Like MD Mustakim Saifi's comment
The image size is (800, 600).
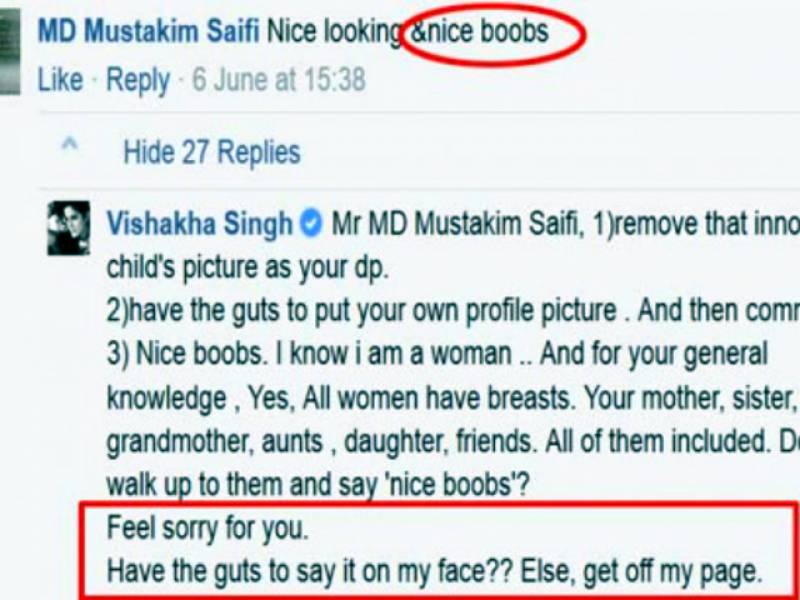(60, 80)
